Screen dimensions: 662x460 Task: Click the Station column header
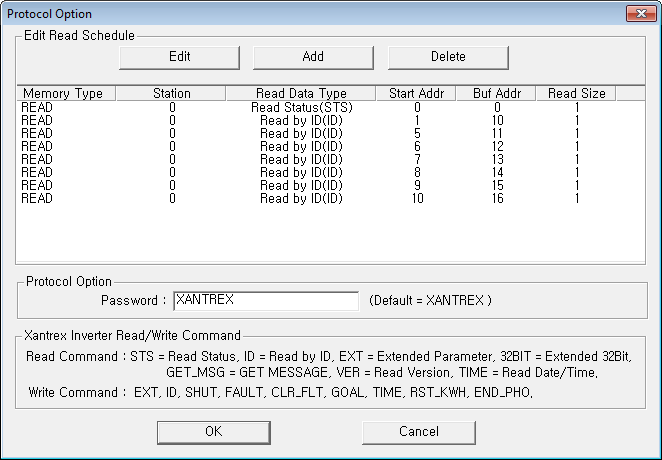pos(171,93)
